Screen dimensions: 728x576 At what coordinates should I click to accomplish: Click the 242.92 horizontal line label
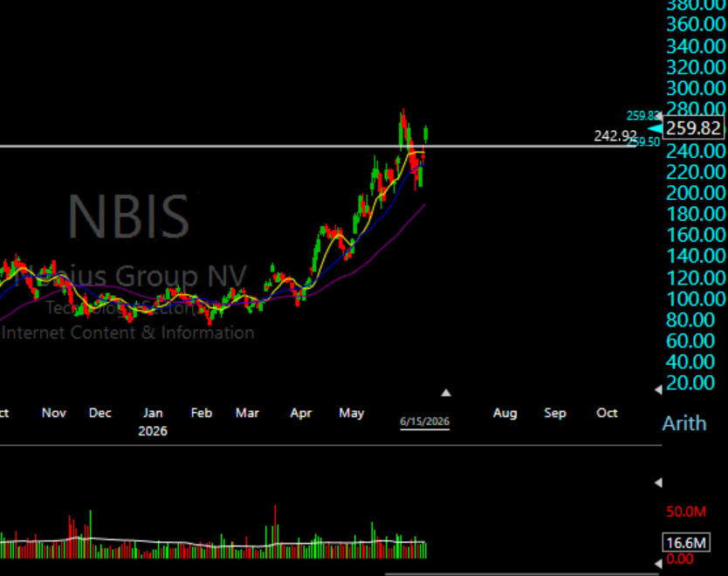615,135
